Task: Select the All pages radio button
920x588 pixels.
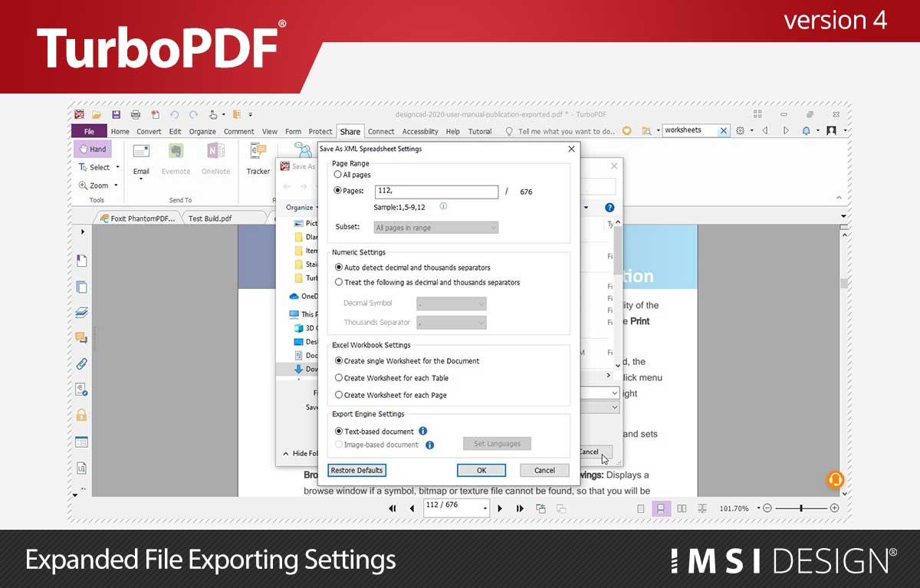Action: (x=338, y=175)
